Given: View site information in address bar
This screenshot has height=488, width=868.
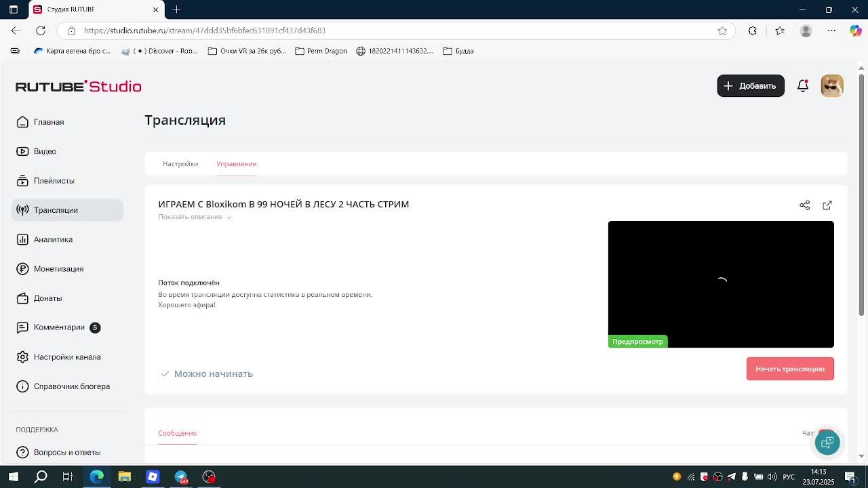Looking at the screenshot, I should click(x=71, y=30).
